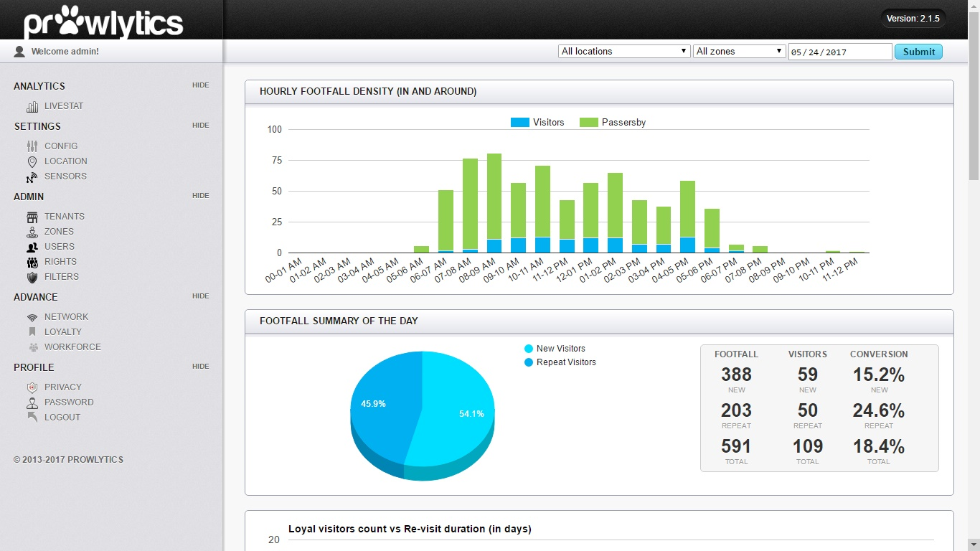Toggle Visitors series in chart legend

coord(537,123)
